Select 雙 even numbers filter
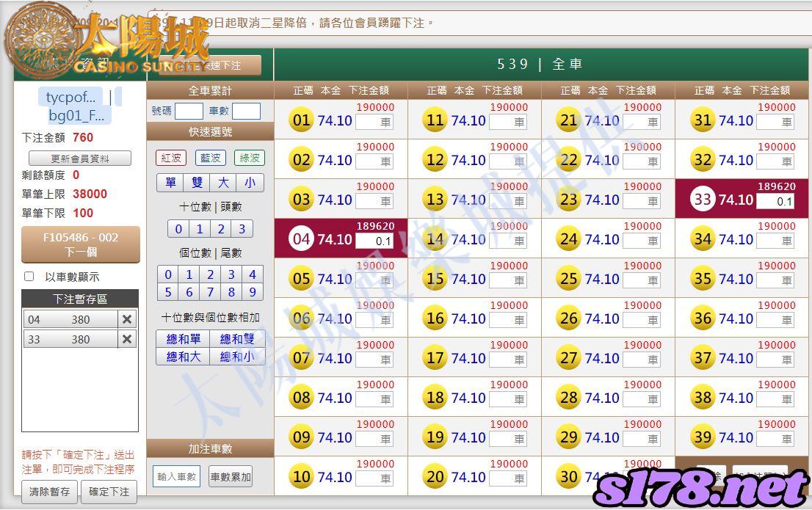Image resolution: width=812 pixels, height=510 pixels. point(197,182)
